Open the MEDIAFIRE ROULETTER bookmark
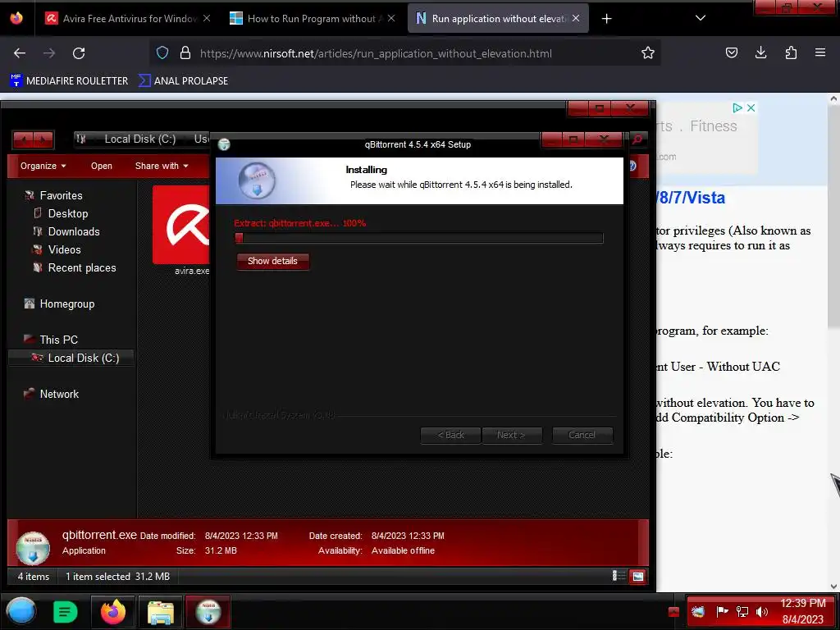The width and height of the screenshot is (840, 630). point(69,81)
